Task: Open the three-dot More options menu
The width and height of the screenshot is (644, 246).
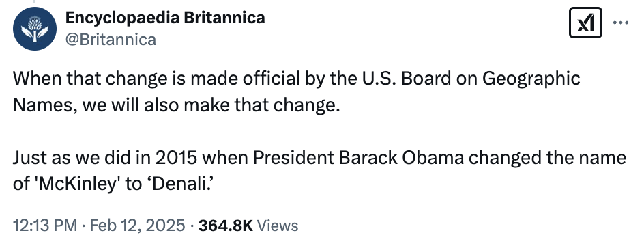Action: pos(621,23)
